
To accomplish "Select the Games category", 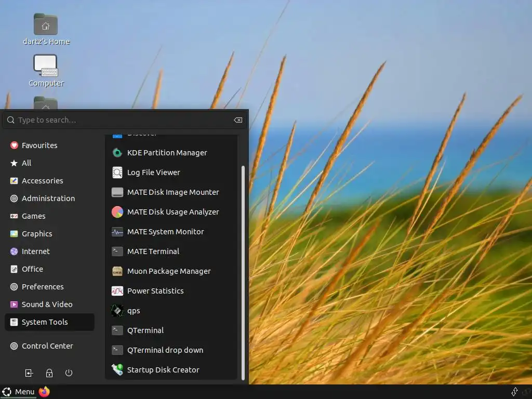I will point(49,216).
